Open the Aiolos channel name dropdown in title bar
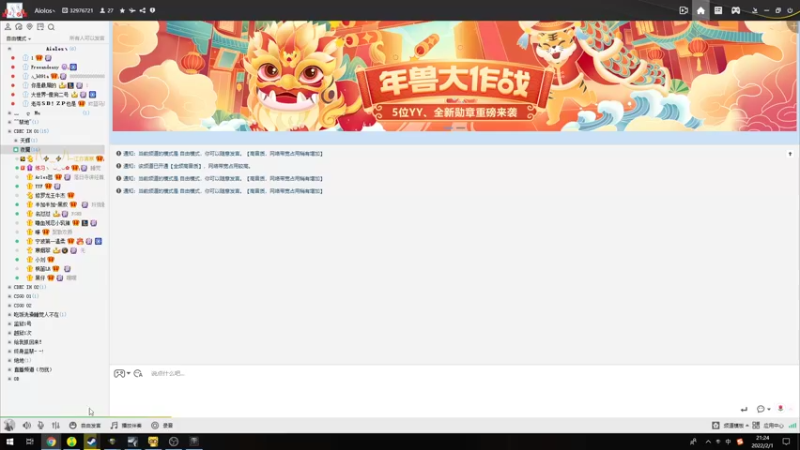The height and width of the screenshot is (450, 800). (x=45, y=11)
